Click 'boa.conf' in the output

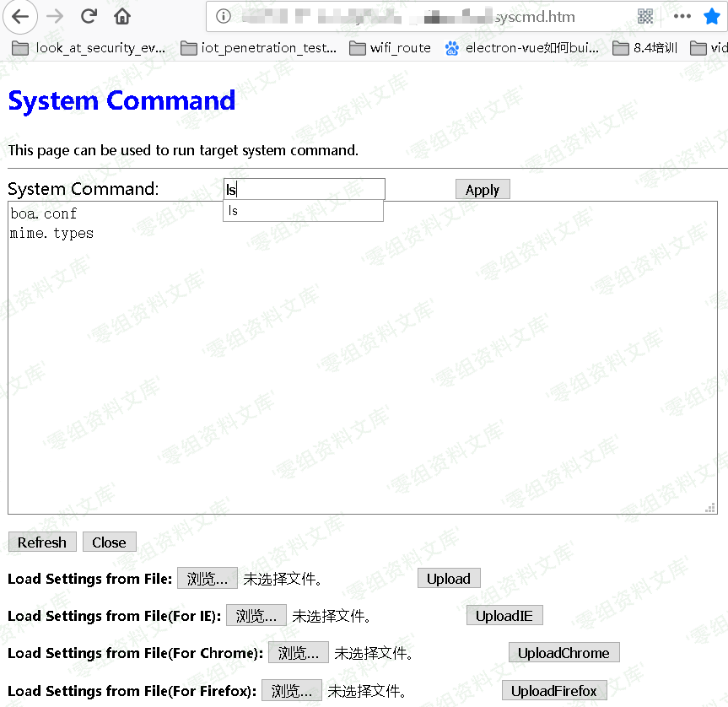coord(44,213)
